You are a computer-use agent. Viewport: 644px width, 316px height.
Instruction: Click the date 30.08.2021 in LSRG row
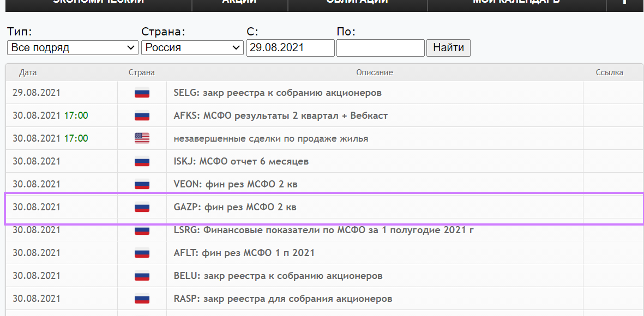coord(36,230)
